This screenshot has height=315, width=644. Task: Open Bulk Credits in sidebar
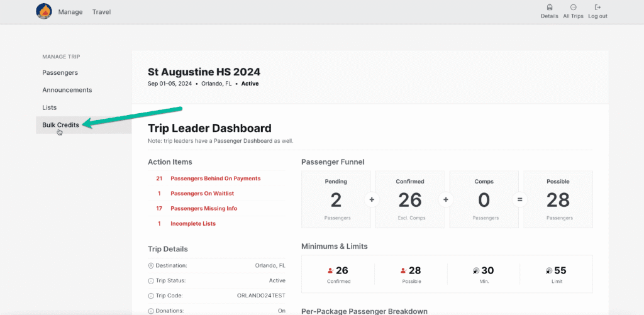[x=60, y=125]
